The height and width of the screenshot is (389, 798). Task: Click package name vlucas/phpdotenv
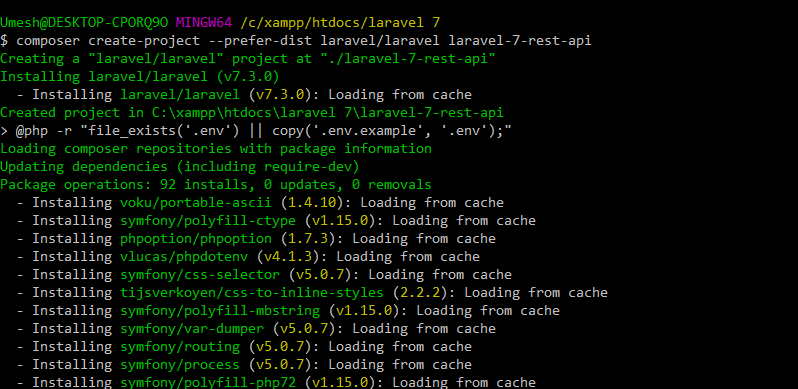[x=184, y=257]
